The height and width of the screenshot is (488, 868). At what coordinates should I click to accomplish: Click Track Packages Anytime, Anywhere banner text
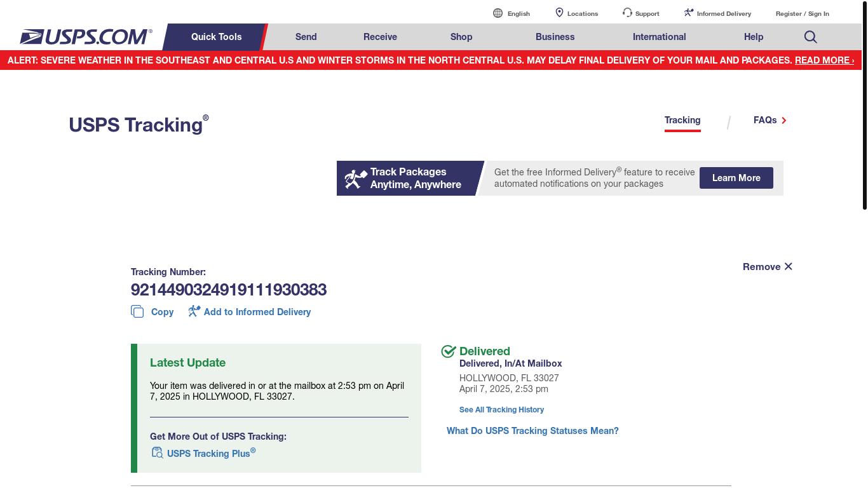(x=416, y=179)
